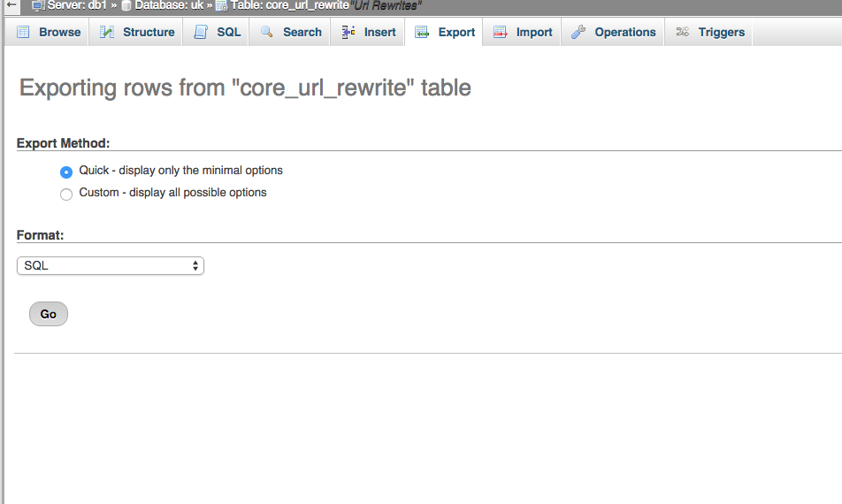Click the Triggers tab icon
This screenshot has width=842, height=504.
(683, 32)
